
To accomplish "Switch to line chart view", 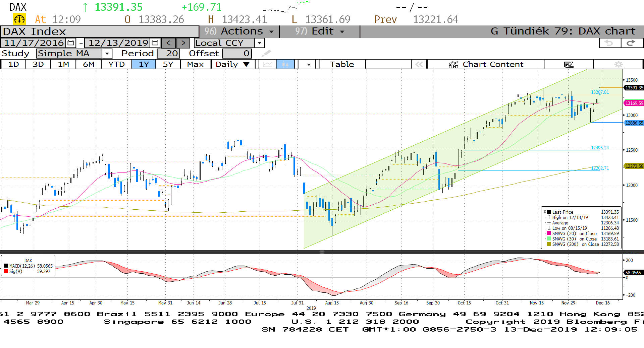I will point(268,64).
